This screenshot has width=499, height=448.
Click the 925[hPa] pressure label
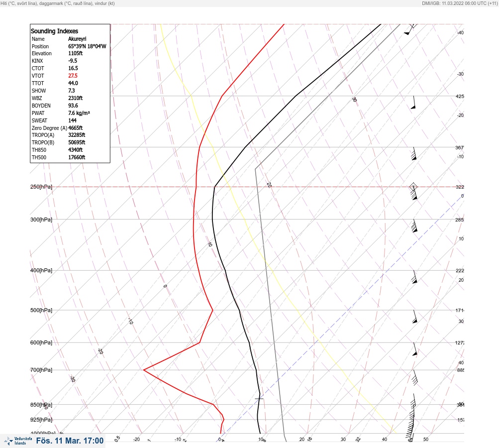tap(41, 420)
